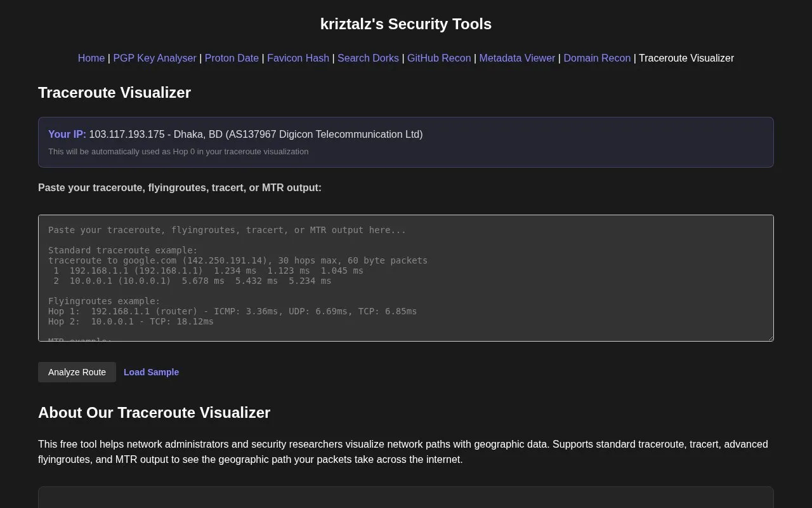Click the textarea resize handle corner

click(769, 337)
